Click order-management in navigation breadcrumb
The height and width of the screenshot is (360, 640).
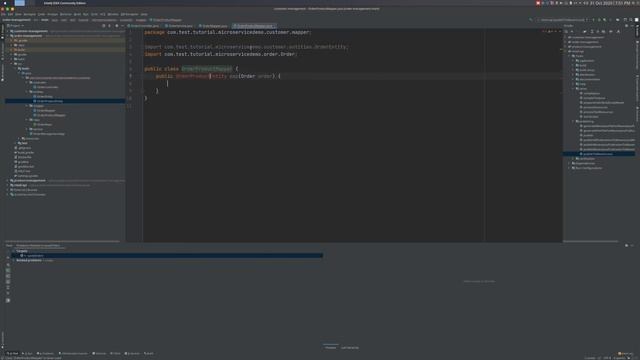point(16,20)
